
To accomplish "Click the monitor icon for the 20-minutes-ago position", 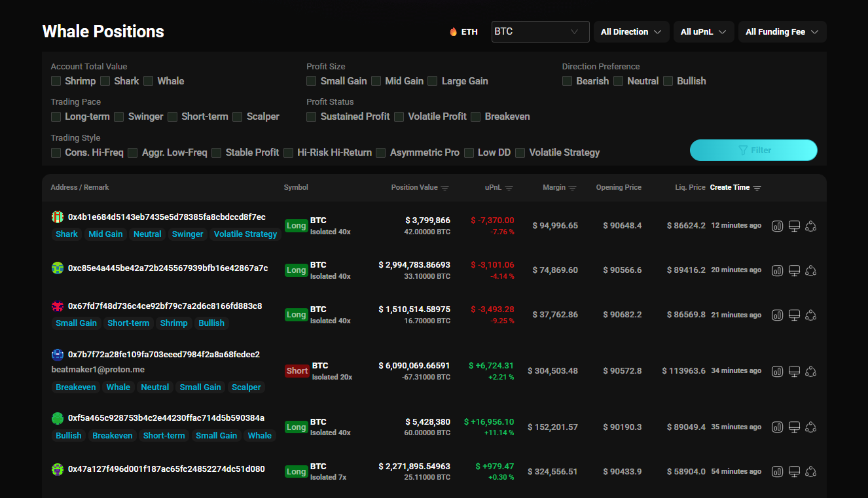I will 794,270.
